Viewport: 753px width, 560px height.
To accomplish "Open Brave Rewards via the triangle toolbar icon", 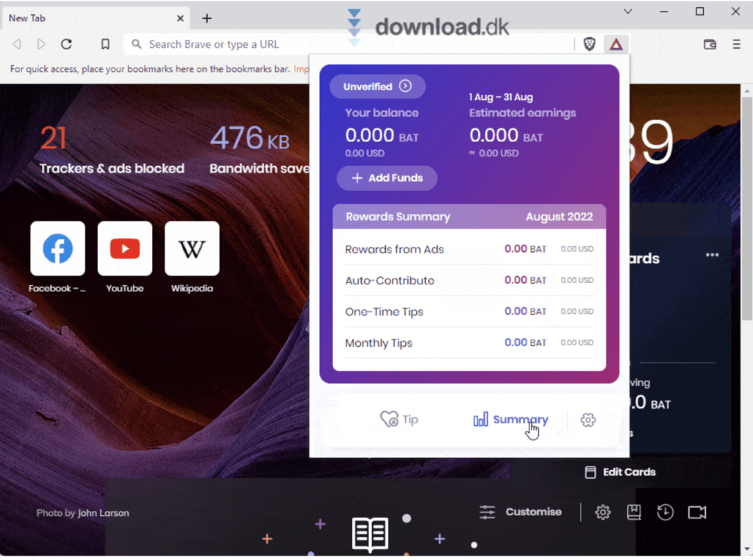I will 616,43.
